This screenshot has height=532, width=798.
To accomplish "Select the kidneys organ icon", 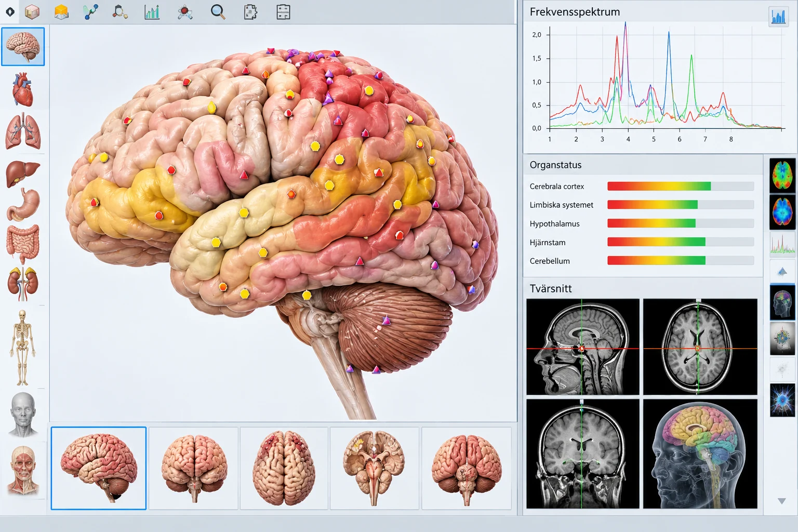I will coord(23,284).
